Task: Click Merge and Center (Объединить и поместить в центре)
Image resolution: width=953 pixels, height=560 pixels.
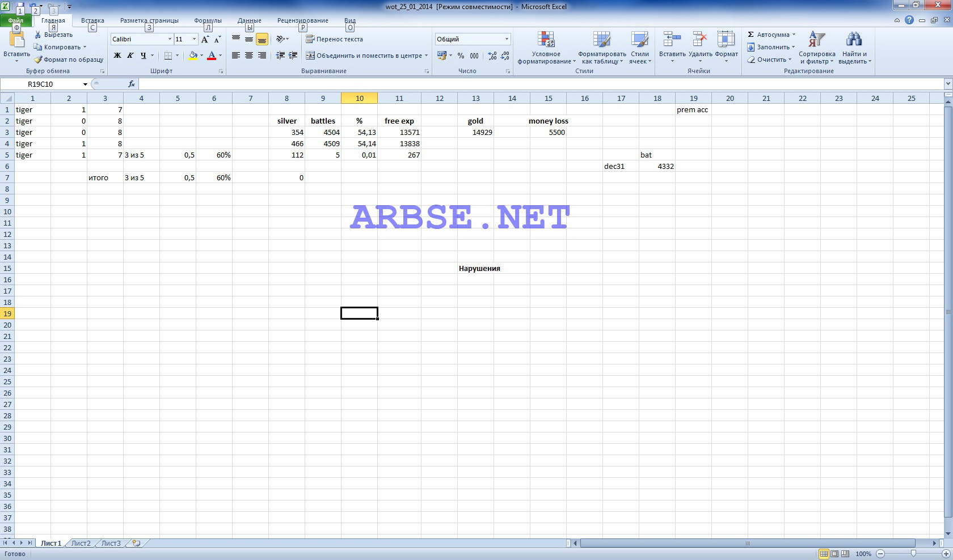Action: coord(363,56)
